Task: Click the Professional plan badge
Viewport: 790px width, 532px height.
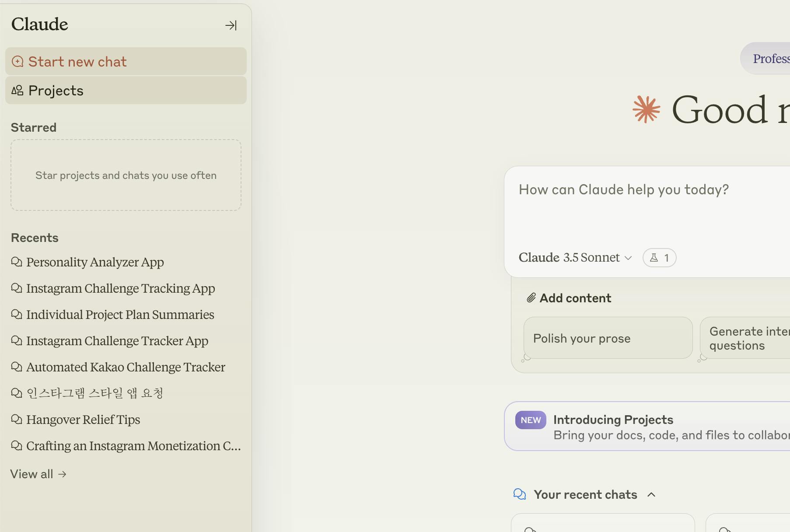Action: tap(765, 59)
